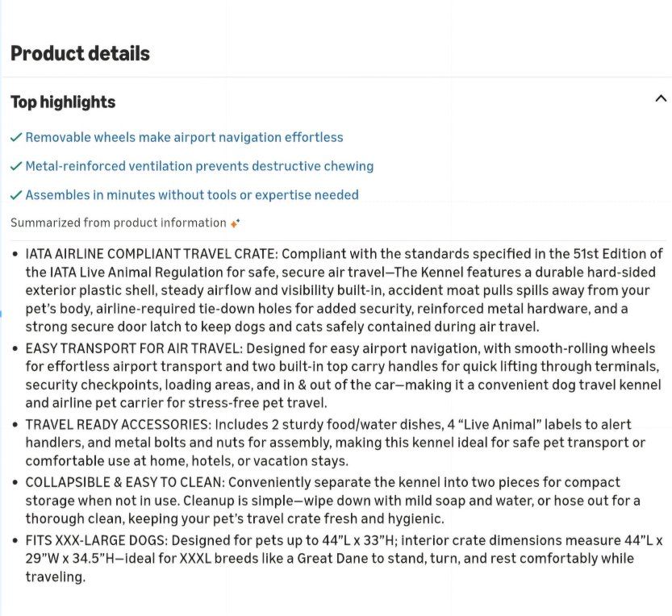Click the EASY TRANSPORT FOR AIR TRAVEL bullet
Viewport: 672px width, 616px height.
(x=343, y=376)
